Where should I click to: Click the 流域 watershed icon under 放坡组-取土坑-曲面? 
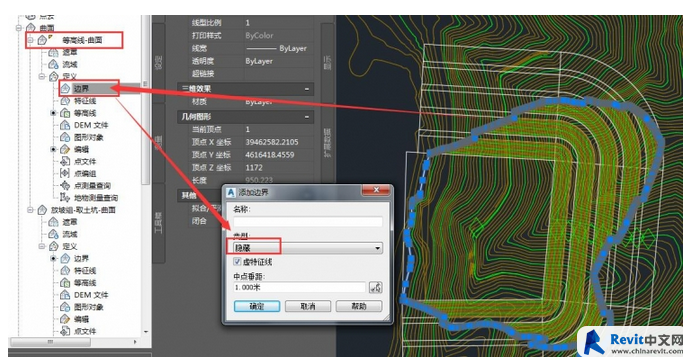click(53, 234)
